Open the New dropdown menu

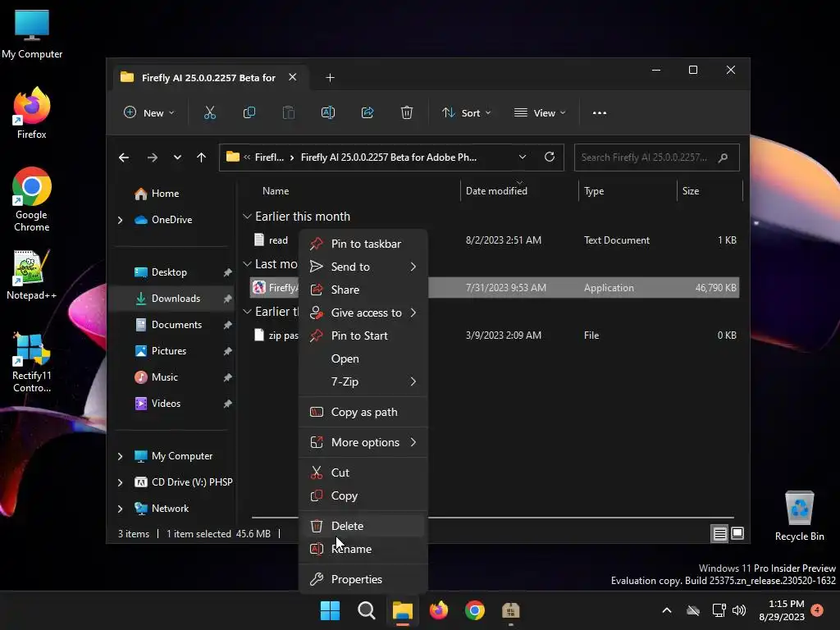pyautogui.click(x=149, y=113)
